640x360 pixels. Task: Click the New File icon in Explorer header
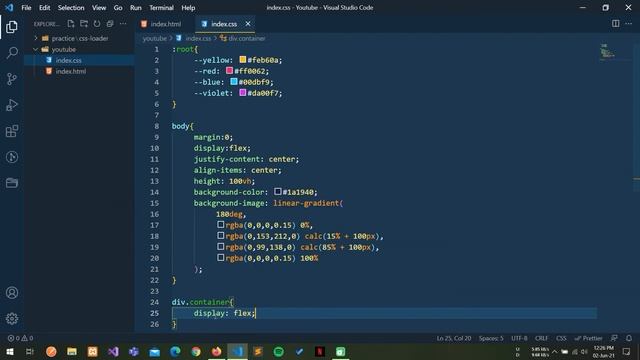pos(71,24)
